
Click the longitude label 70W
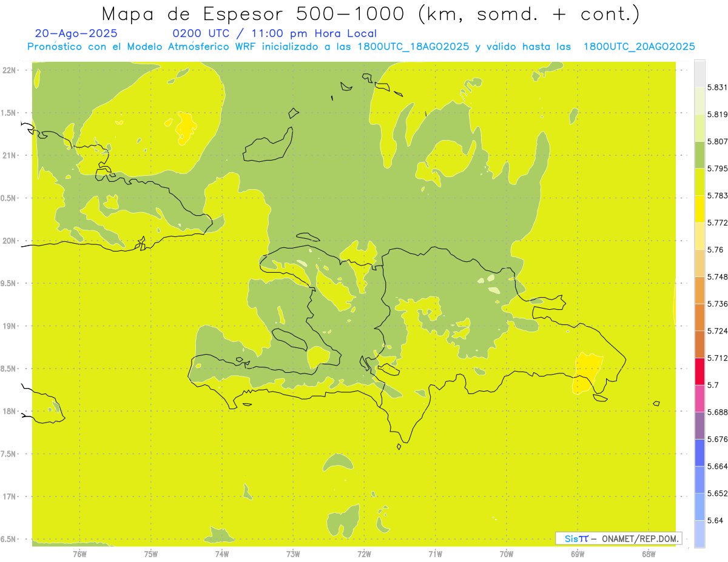(507, 554)
